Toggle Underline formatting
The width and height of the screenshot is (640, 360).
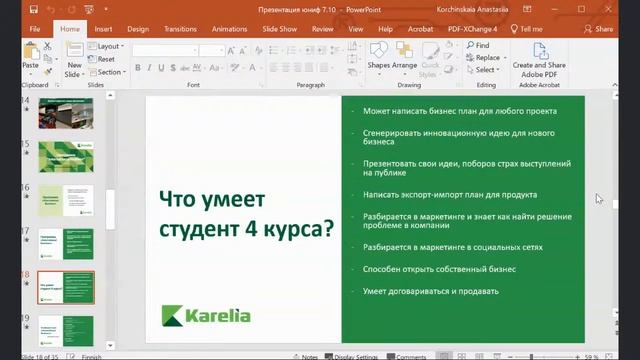pos(161,68)
